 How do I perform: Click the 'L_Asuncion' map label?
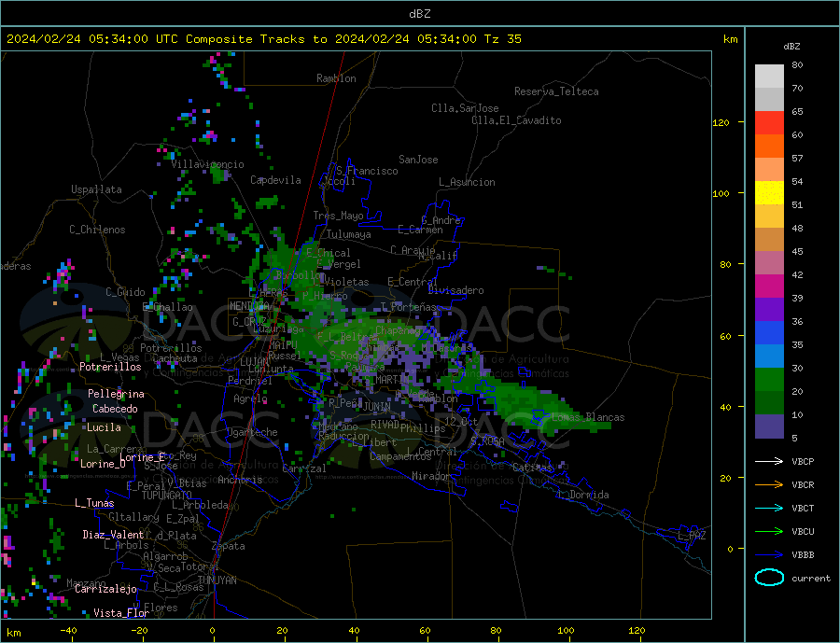467,182
